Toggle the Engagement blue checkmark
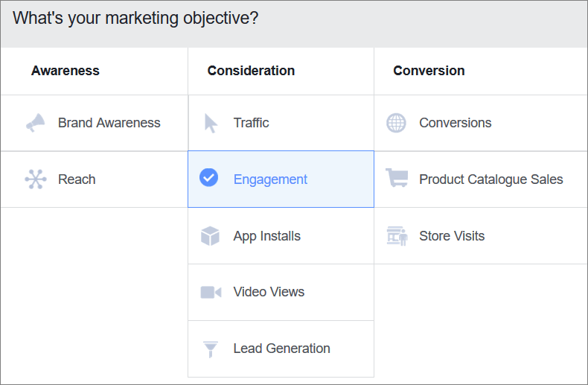This screenshot has width=588, height=385. click(209, 177)
